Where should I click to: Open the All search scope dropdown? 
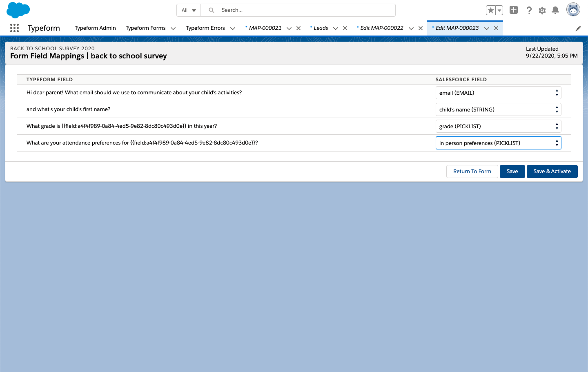pyautogui.click(x=189, y=10)
